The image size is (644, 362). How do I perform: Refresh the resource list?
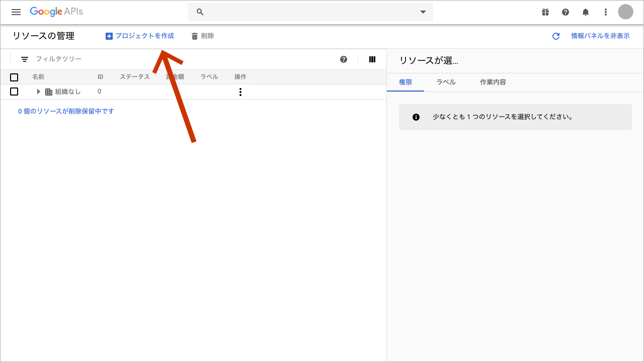click(x=555, y=36)
